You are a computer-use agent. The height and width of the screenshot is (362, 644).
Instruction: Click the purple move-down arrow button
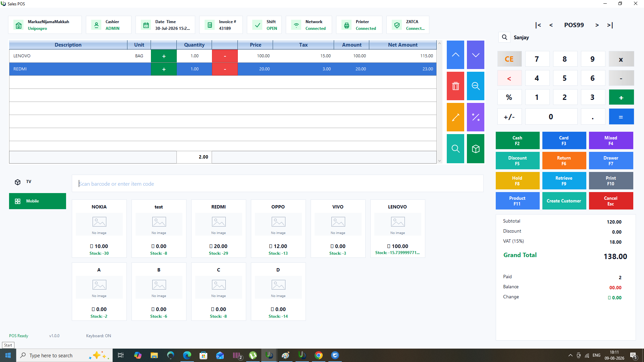475,55
